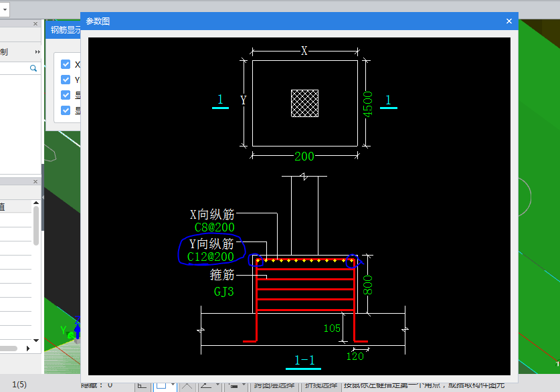Click the 1(5) counter in status bar
Viewport: 560px width, 392px height.
[x=19, y=385]
